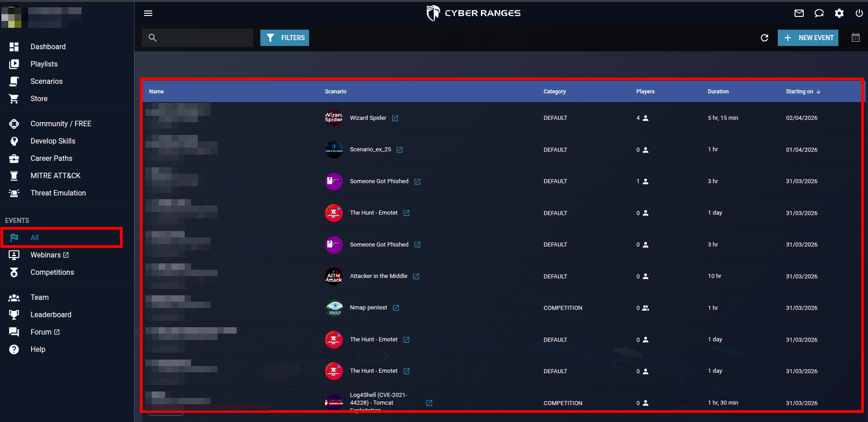Click the Attacker in the Middle thumbnail

tap(334, 276)
